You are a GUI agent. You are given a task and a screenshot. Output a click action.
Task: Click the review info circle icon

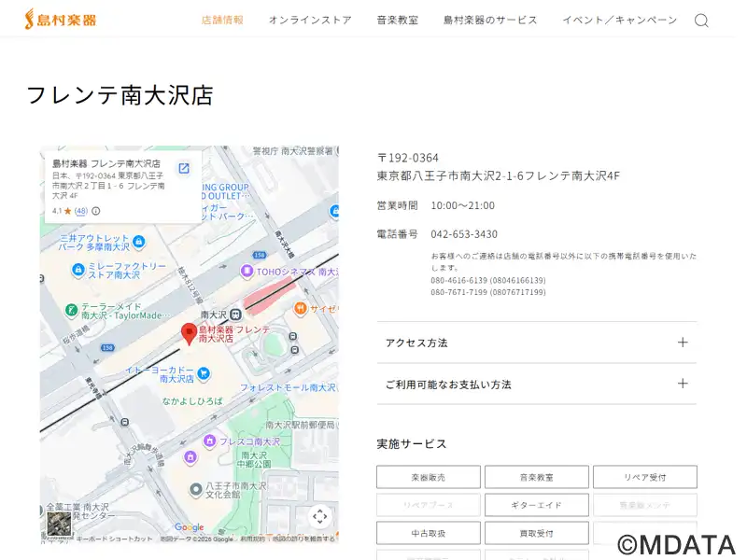point(95,211)
